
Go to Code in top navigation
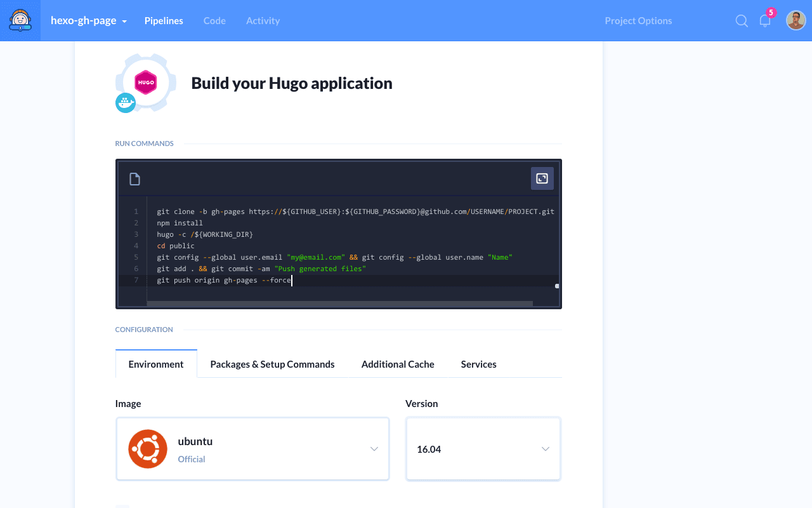(214, 20)
